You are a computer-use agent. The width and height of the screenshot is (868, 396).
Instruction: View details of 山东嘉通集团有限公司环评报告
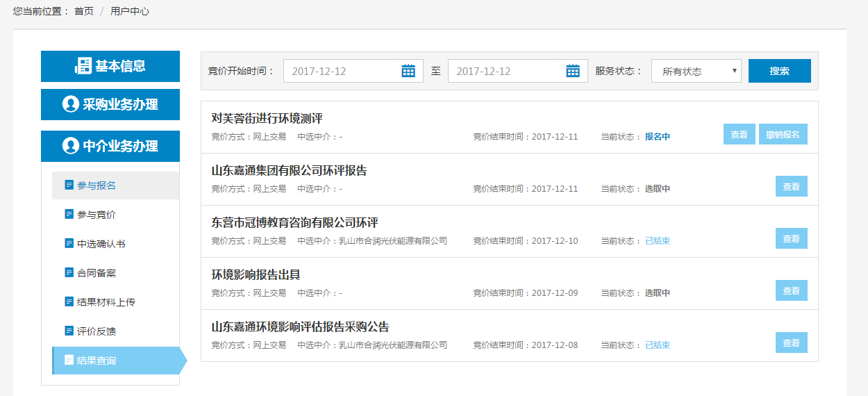tap(791, 186)
